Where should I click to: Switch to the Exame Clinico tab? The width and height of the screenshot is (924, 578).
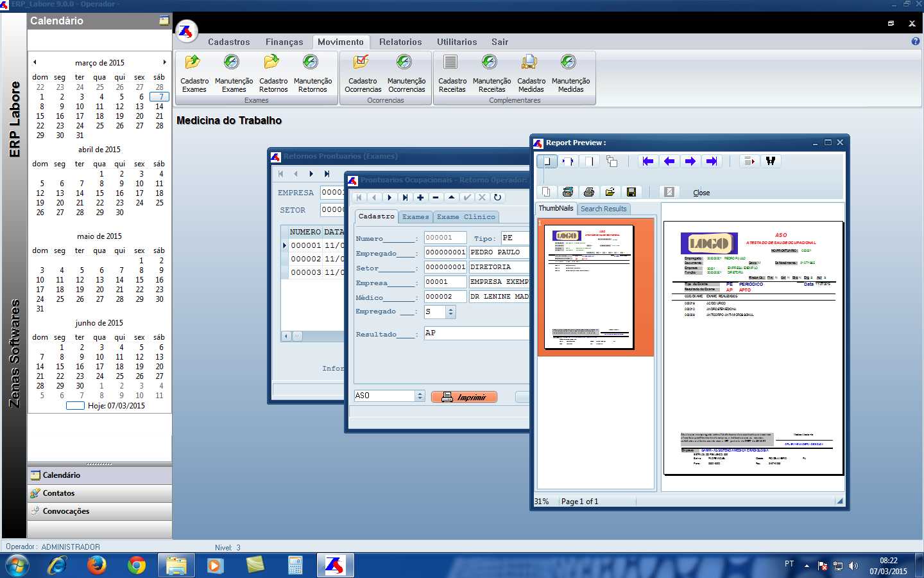pos(466,217)
